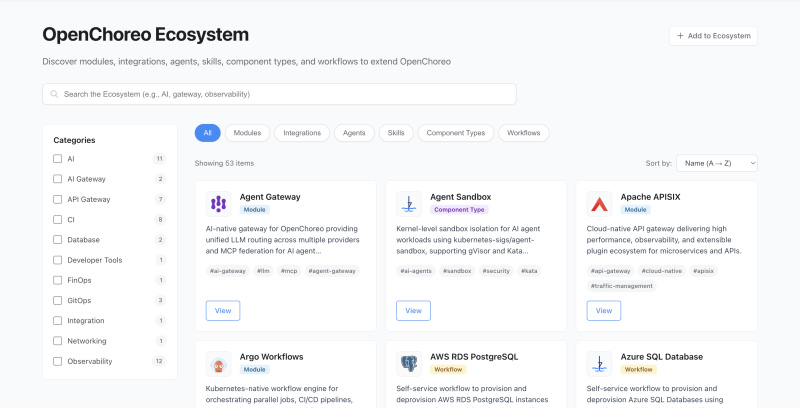This screenshot has width=800, height=408.
Task: Click the AWS RDS PostgreSQL elephant icon
Action: click(x=409, y=364)
